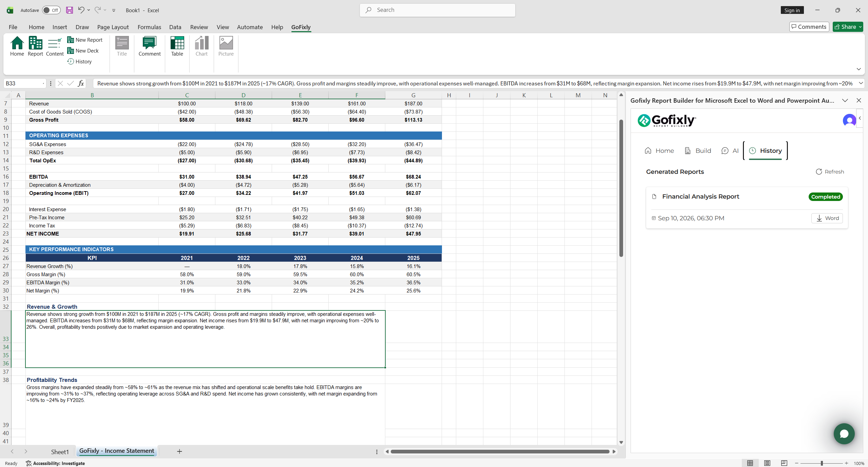
Task: Add a new sheet with plus icon
Action: tap(179, 451)
